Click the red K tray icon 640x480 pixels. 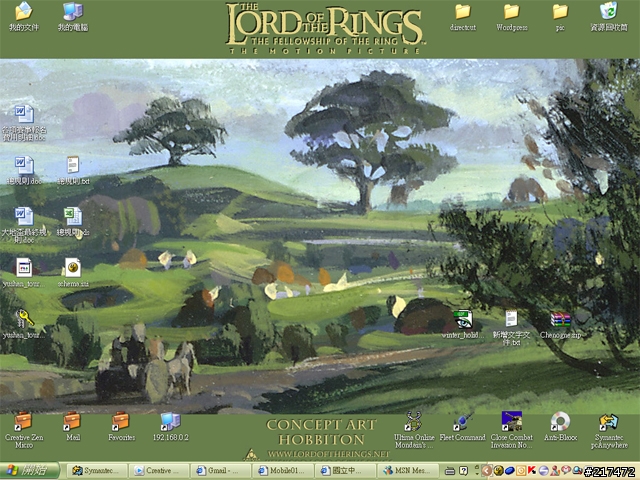[x=532, y=471]
